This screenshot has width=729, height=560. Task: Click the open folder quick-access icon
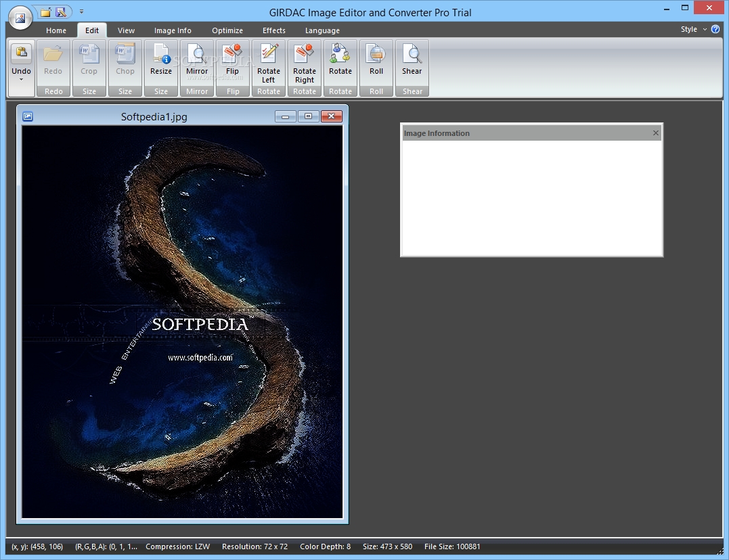45,12
